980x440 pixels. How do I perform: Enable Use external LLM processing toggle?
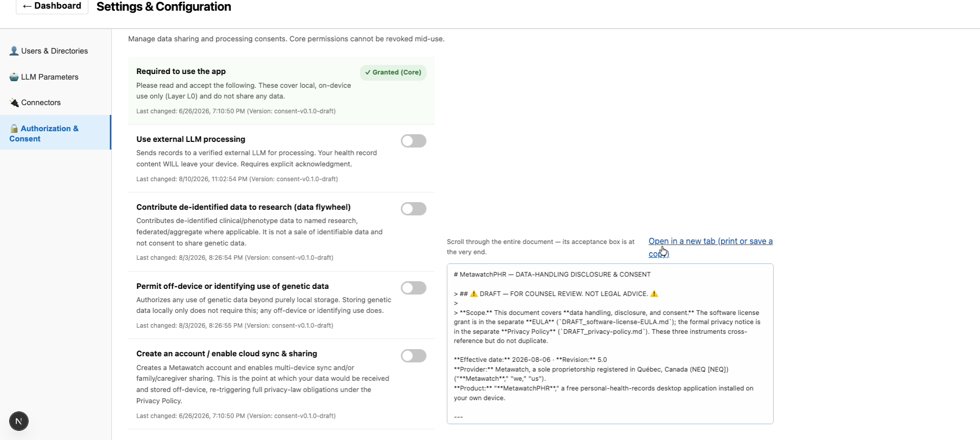(413, 141)
